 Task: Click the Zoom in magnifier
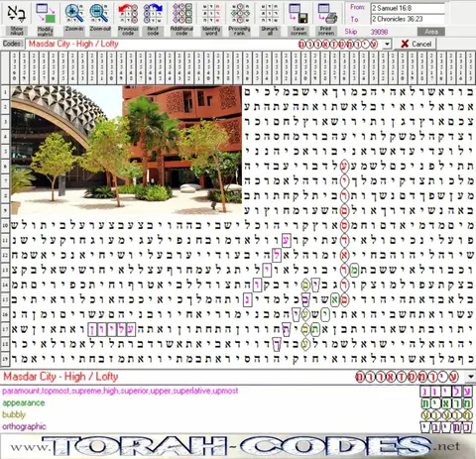pyautogui.click(x=73, y=14)
